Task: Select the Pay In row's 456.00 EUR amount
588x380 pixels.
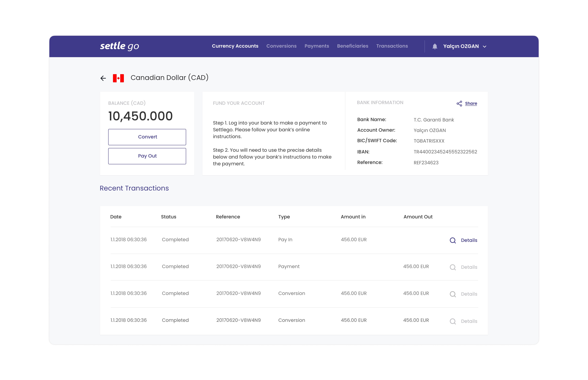Action: click(x=354, y=240)
